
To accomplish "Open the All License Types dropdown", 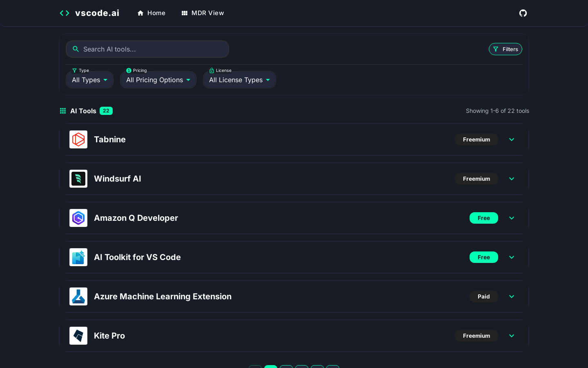I will click(x=239, y=80).
